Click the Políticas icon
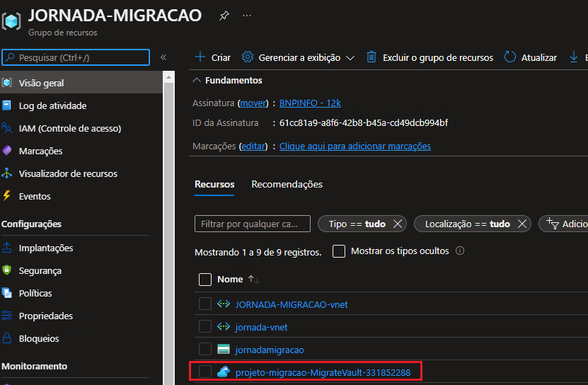Image resolution: width=588 pixels, height=385 pixels. tap(7, 293)
